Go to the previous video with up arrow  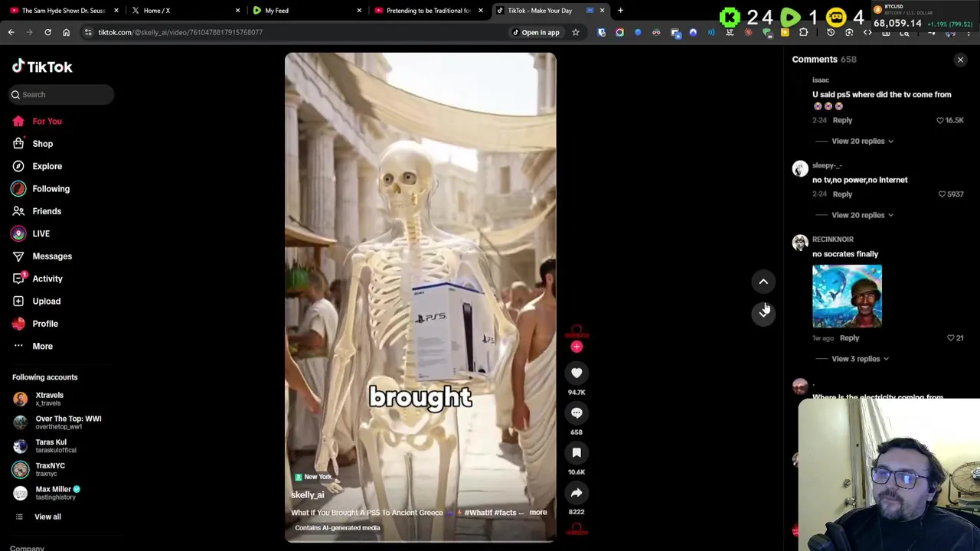[763, 282]
